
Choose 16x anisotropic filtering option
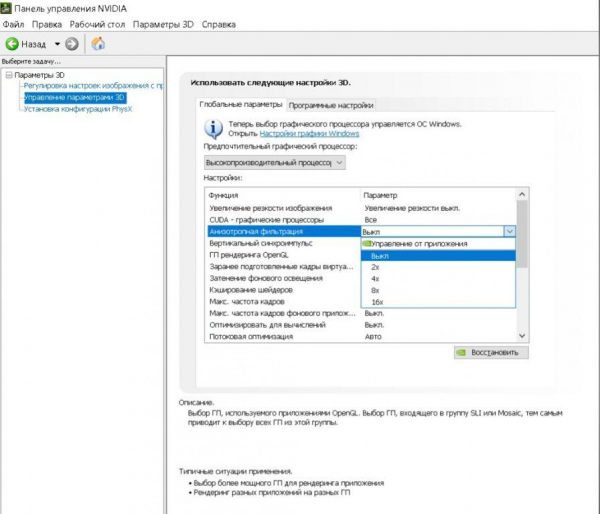(438, 302)
